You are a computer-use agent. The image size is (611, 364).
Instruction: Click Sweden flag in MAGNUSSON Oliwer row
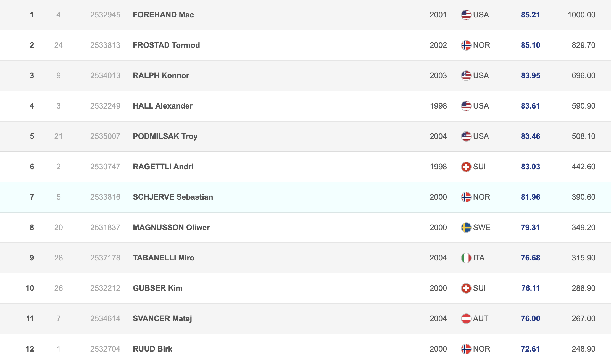[x=466, y=228]
